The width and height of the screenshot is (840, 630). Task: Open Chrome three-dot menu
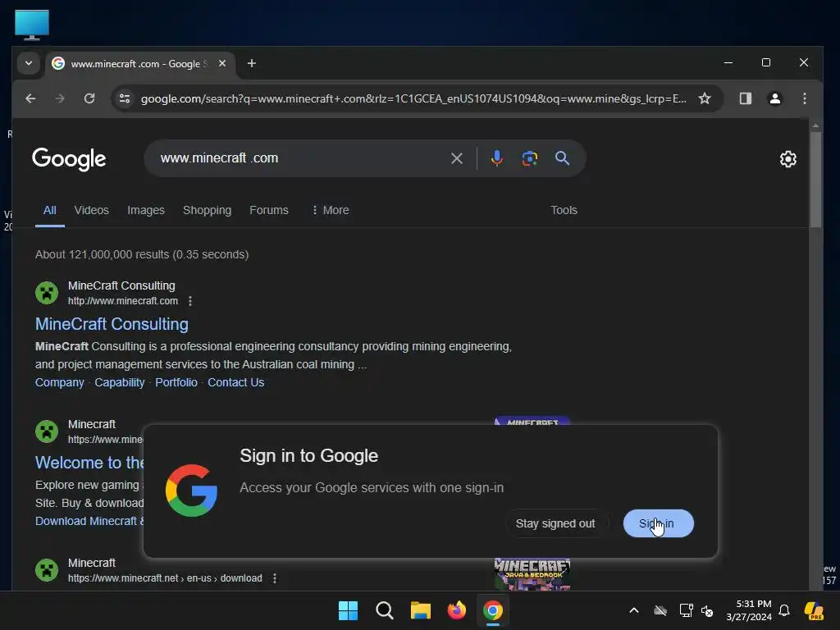point(804,98)
